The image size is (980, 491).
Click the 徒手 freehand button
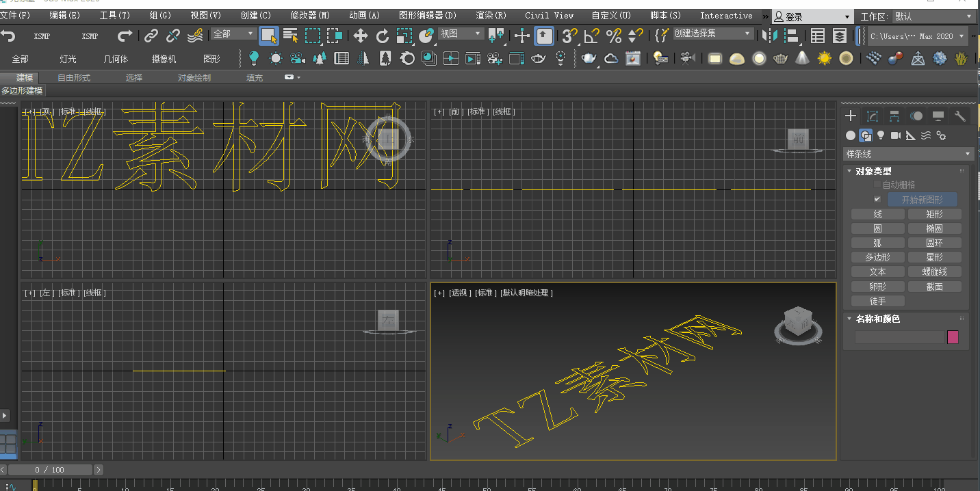(878, 301)
